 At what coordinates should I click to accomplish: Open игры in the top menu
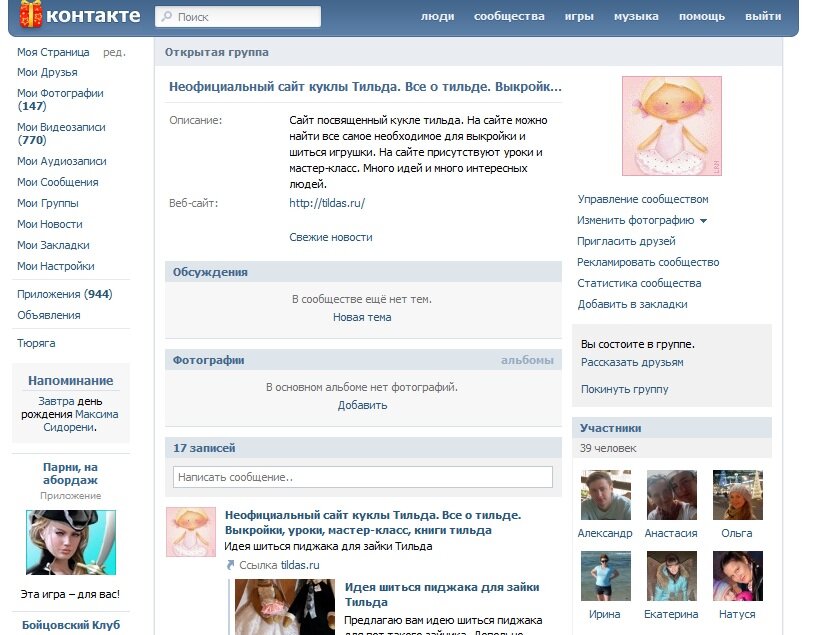[579, 16]
